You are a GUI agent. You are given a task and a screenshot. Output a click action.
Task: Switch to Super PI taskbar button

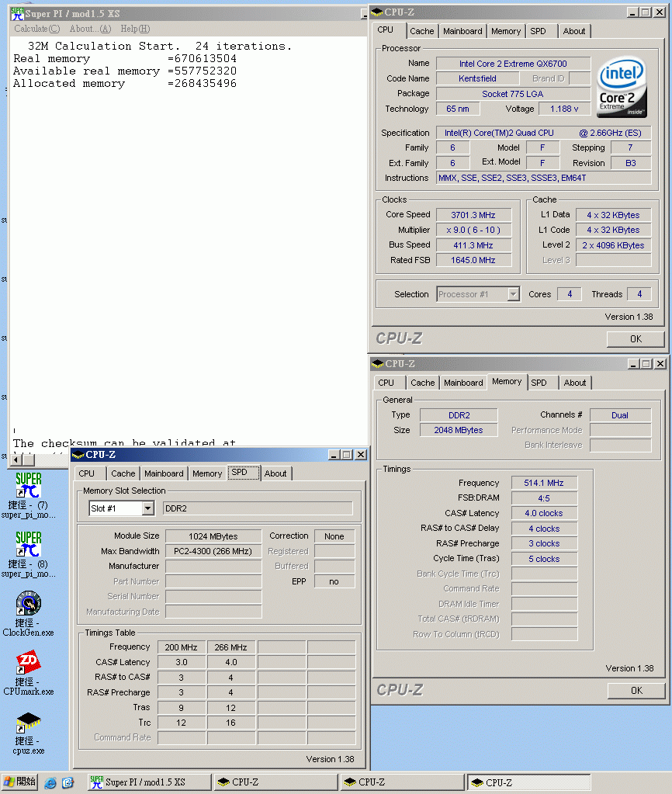150,782
